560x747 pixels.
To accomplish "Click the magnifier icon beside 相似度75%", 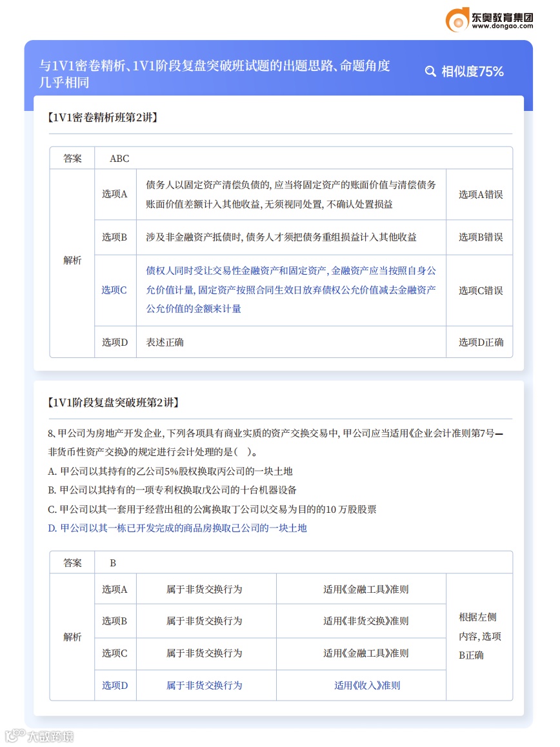I will pos(430,72).
